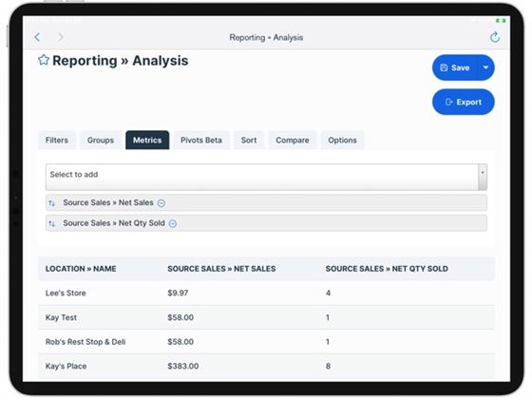Switch to the Filters tab
532x398 pixels.
pos(57,141)
